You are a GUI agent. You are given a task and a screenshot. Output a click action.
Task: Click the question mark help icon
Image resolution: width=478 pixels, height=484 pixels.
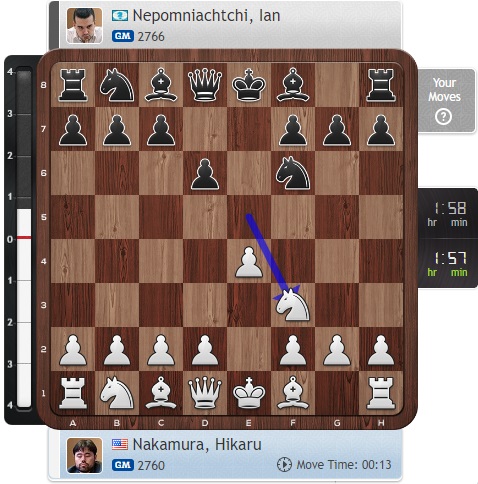pos(443,117)
